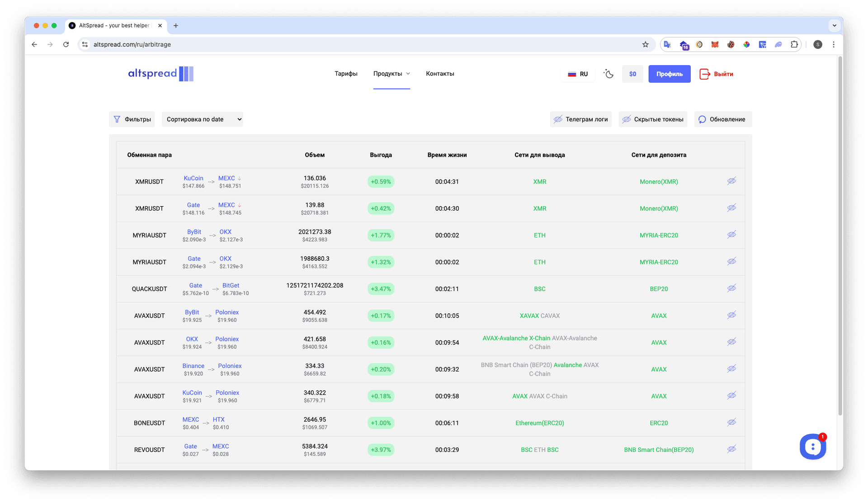Hide the MYRIAUSDT Gate to OKX row
This screenshot has width=868, height=503.
pos(731,262)
